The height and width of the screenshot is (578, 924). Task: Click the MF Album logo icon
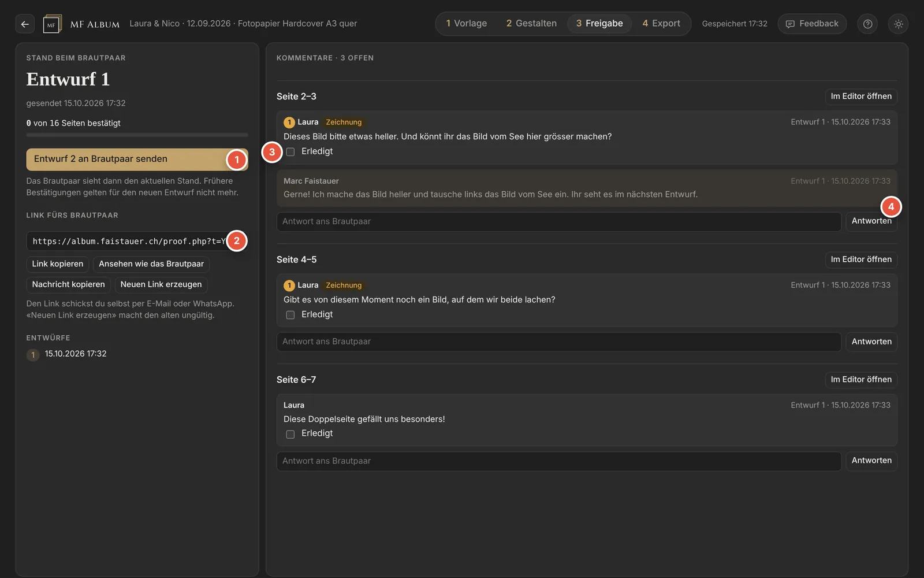(52, 24)
